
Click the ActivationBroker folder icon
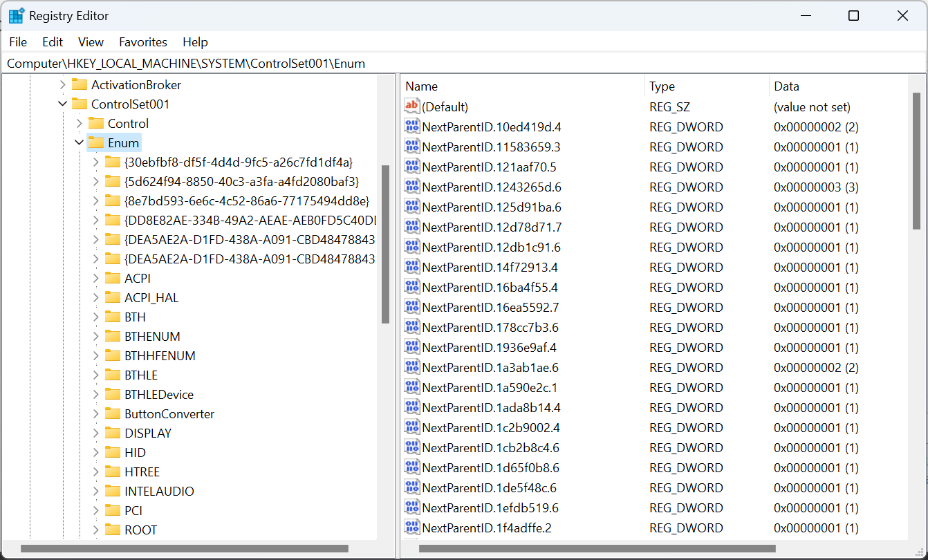coord(80,84)
